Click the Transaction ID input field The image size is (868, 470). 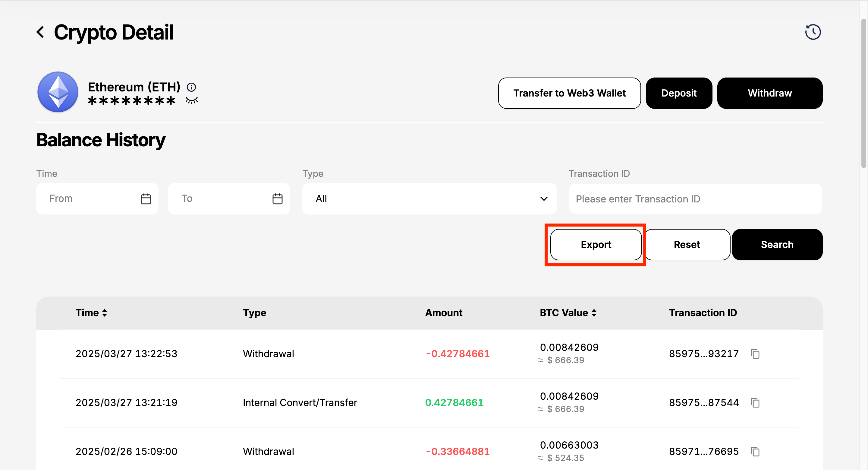pos(696,199)
